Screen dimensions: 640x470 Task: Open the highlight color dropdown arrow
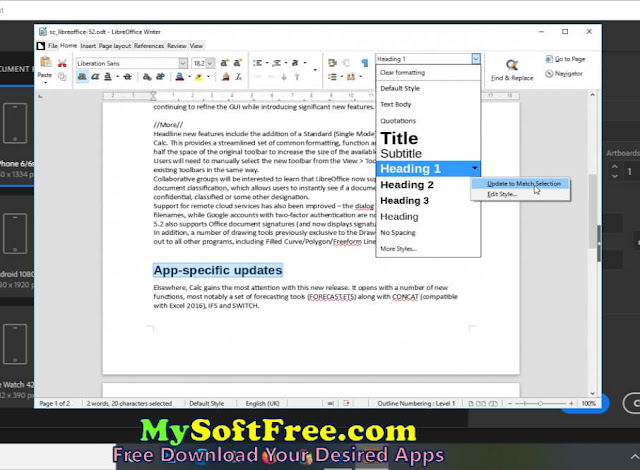[209, 76]
